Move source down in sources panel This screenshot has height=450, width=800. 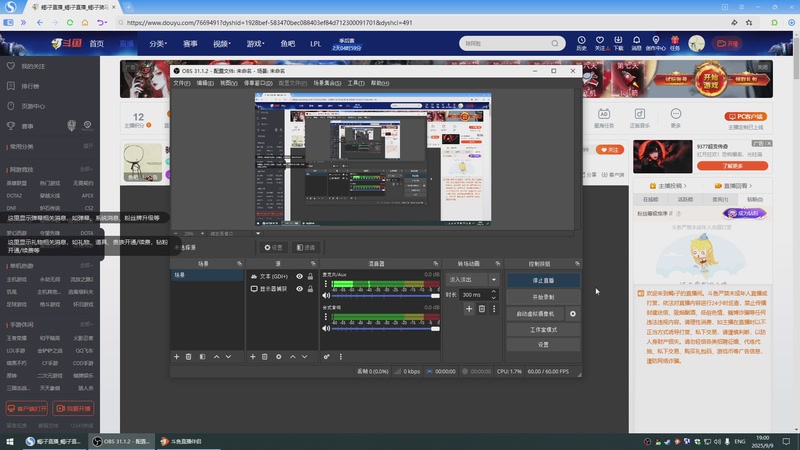[304, 357]
